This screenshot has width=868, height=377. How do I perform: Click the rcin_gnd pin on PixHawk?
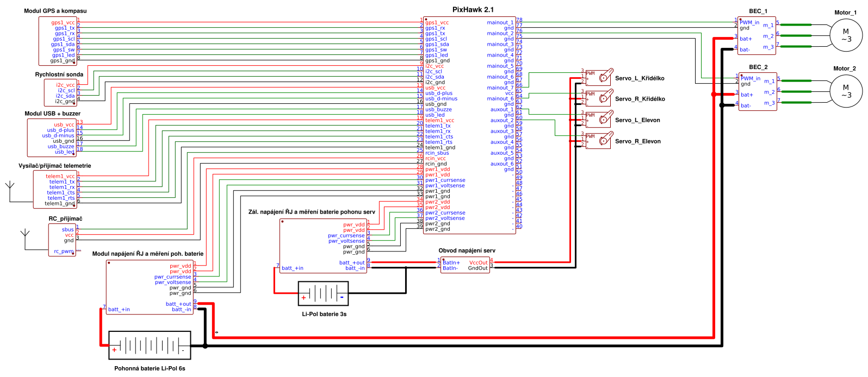click(436, 164)
